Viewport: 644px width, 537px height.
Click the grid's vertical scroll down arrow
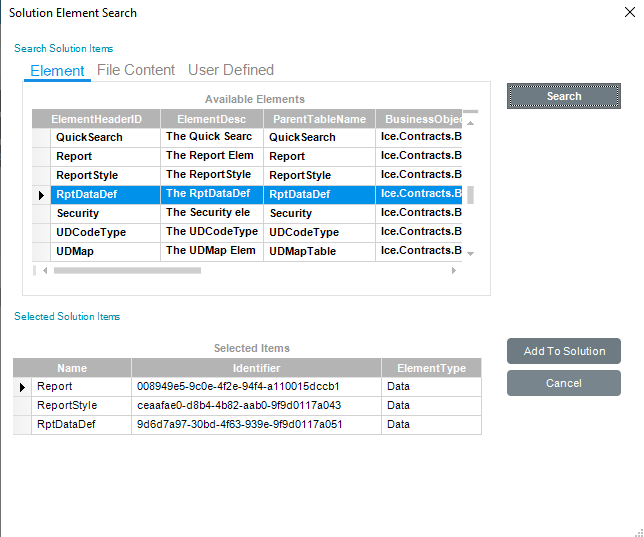point(471,254)
